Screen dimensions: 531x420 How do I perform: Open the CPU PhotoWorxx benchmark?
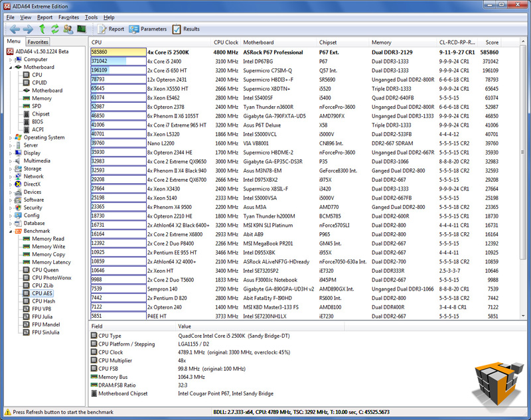click(52, 277)
